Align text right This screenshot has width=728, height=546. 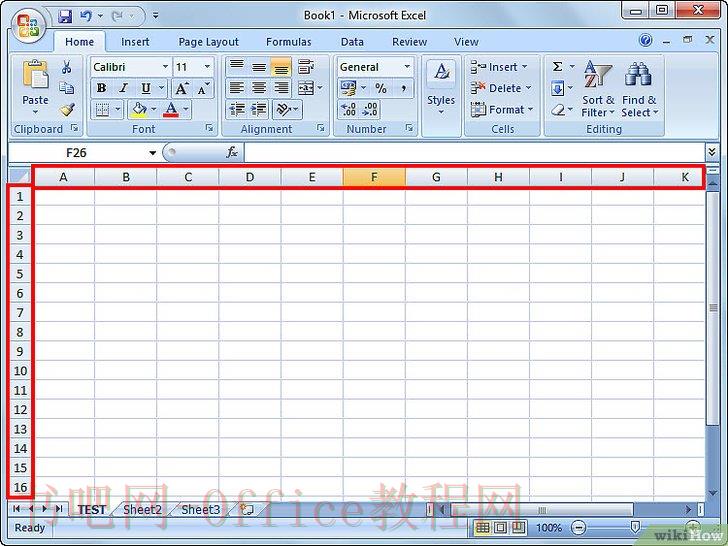(281, 87)
